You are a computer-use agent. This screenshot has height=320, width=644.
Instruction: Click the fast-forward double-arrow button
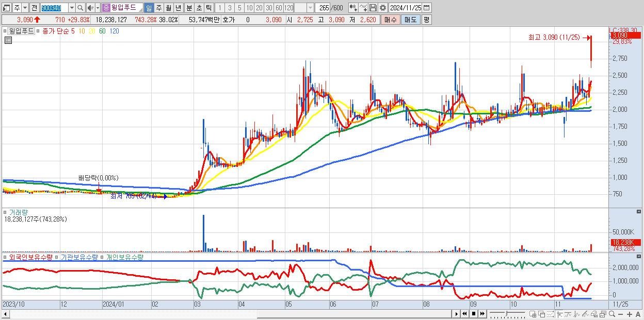point(482,314)
